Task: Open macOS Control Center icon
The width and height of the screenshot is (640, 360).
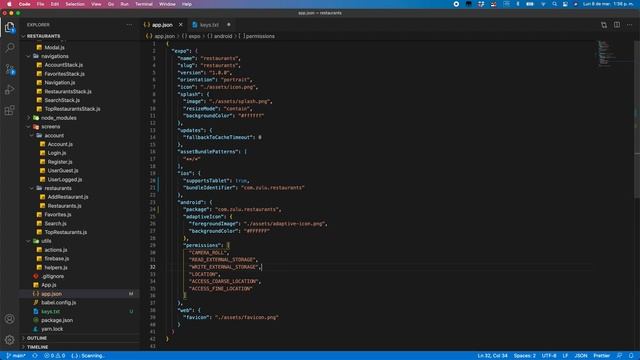Action: pos(565,4)
